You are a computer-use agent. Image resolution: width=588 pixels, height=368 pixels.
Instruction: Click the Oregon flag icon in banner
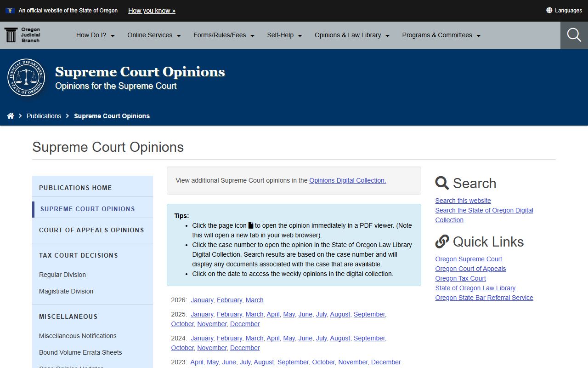tap(10, 10)
